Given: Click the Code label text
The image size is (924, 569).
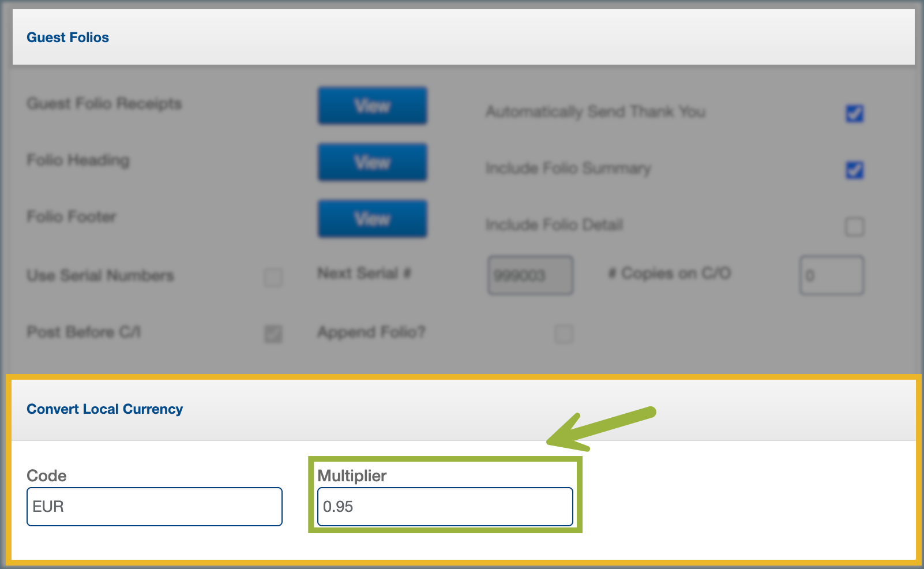Looking at the screenshot, I should [46, 476].
